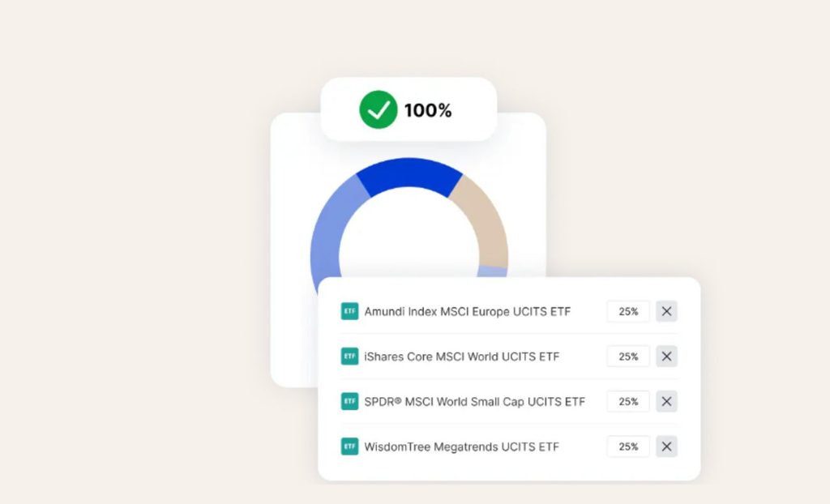Click the 100% total allocation badge

click(x=409, y=109)
